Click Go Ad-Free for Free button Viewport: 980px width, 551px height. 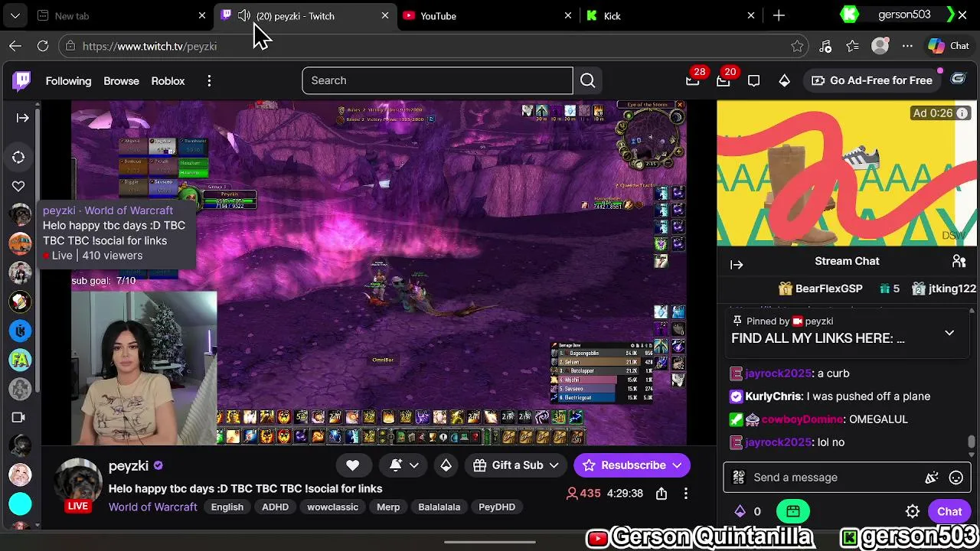click(871, 80)
